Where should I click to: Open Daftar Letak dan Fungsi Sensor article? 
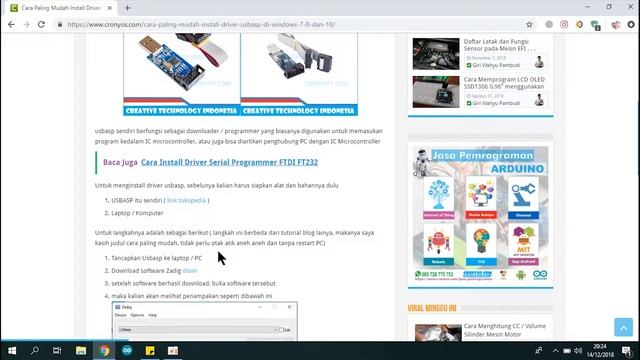click(500, 45)
